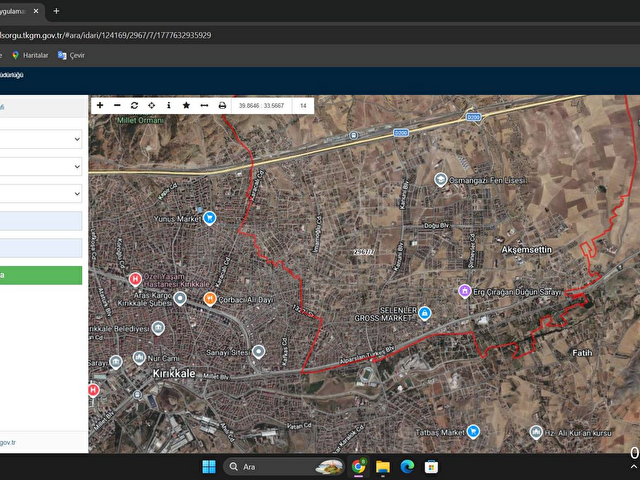Image resolution: width=640 pixels, height=480 pixels.
Task: Open the first dropdown in the side panel
Action: (x=41, y=139)
